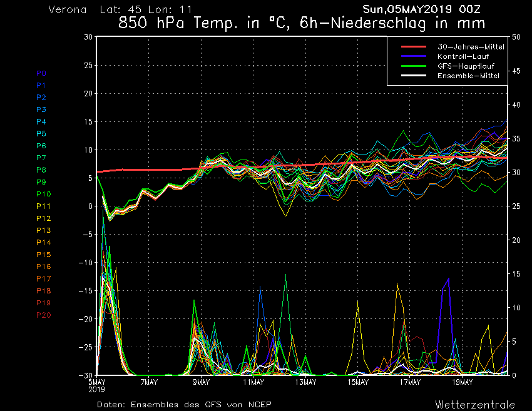Click the "11MAY" date axis label

pyautogui.click(x=253, y=382)
